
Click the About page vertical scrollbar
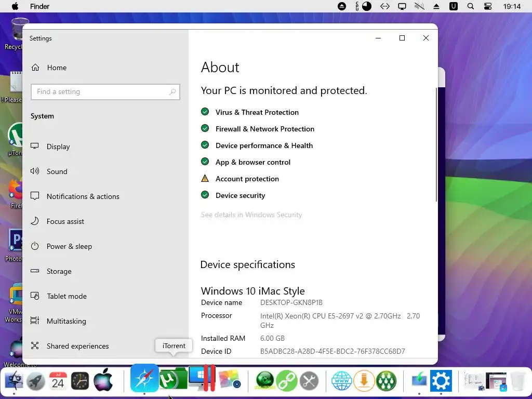coord(436,145)
